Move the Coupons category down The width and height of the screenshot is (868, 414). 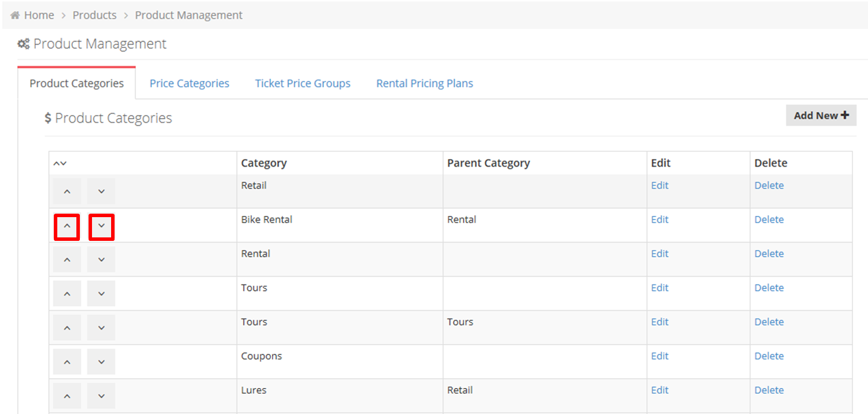(101, 362)
